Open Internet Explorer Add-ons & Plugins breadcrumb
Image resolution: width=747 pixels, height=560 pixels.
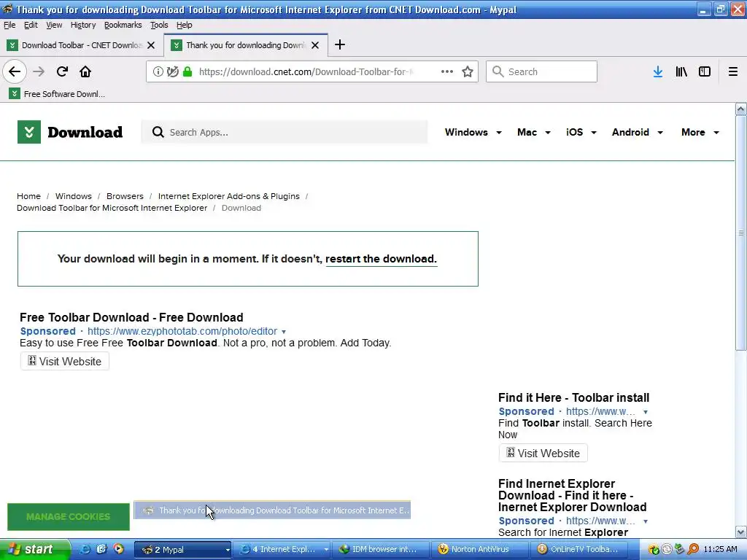(228, 196)
